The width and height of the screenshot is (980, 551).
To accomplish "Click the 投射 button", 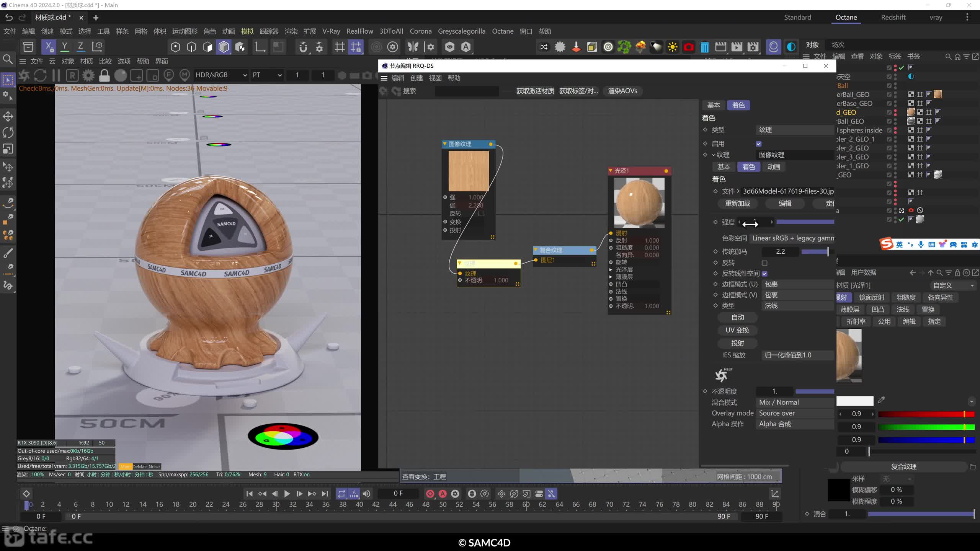I will [x=737, y=343].
